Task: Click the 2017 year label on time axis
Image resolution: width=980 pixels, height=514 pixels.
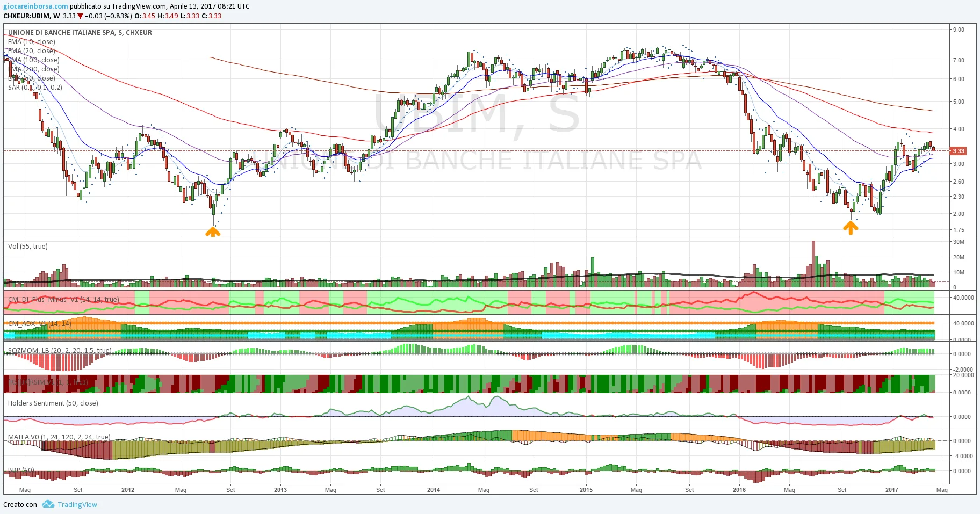Action: tap(892, 490)
